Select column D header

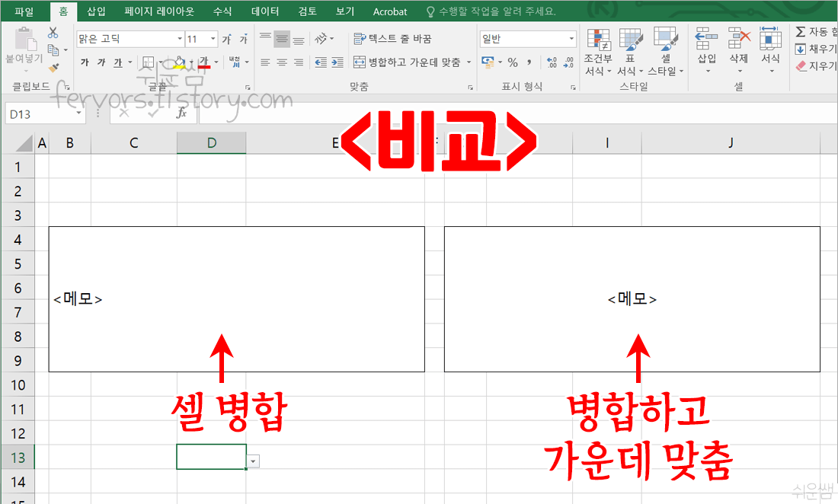point(212,142)
